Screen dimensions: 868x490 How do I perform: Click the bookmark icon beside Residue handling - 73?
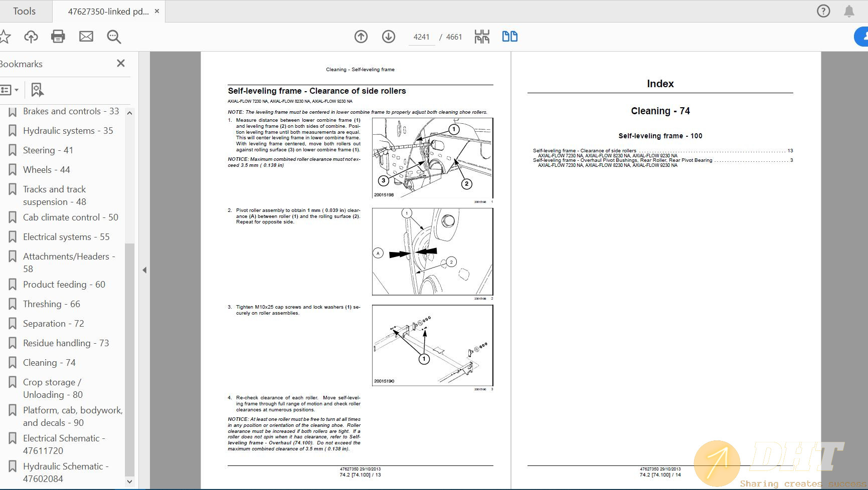click(x=13, y=343)
